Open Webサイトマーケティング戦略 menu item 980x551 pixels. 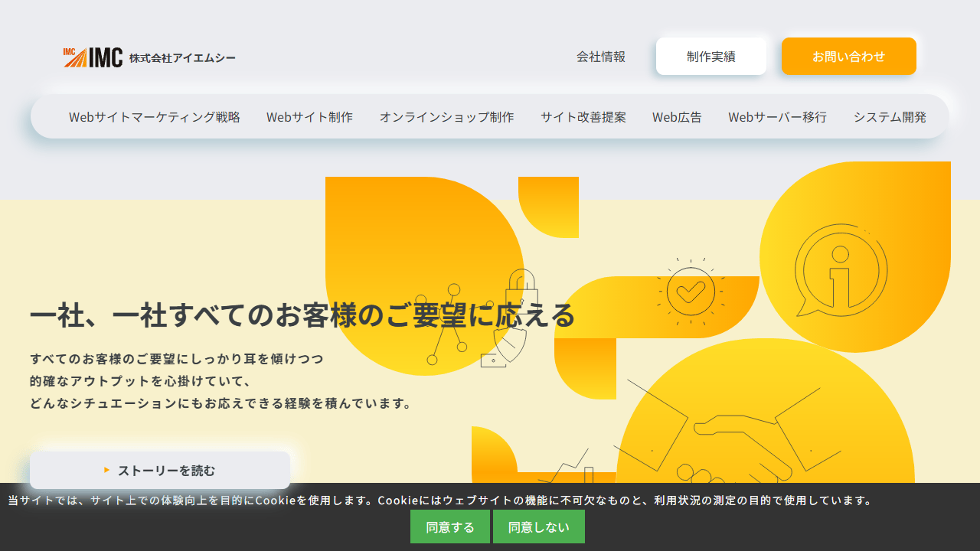pos(155,117)
